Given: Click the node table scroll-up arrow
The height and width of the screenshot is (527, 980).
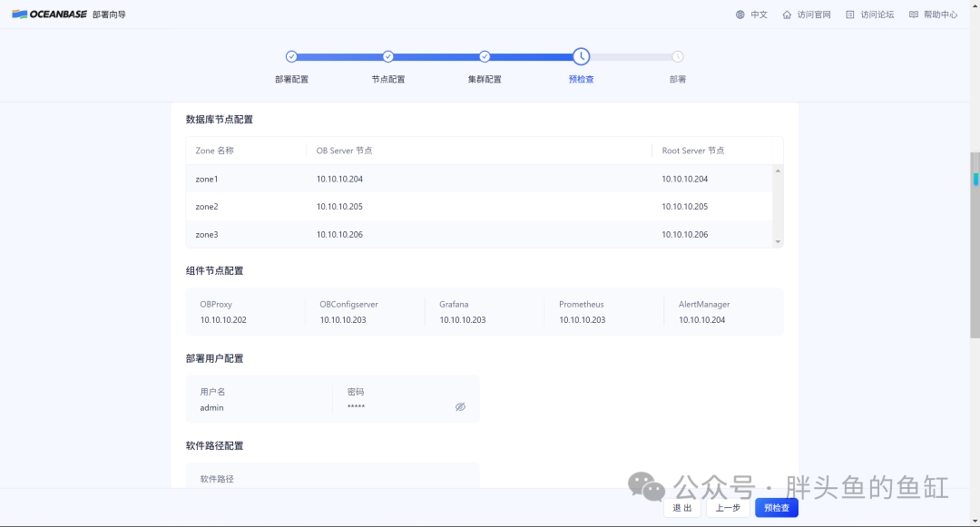Looking at the screenshot, I should tap(779, 171).
